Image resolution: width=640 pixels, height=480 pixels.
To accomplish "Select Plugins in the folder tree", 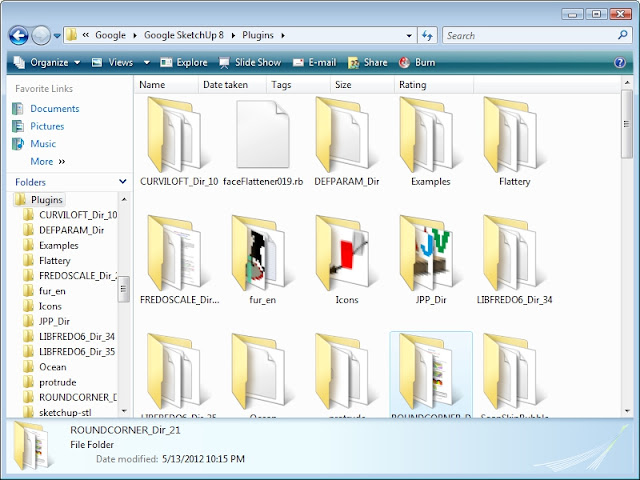I will point(39,200).
